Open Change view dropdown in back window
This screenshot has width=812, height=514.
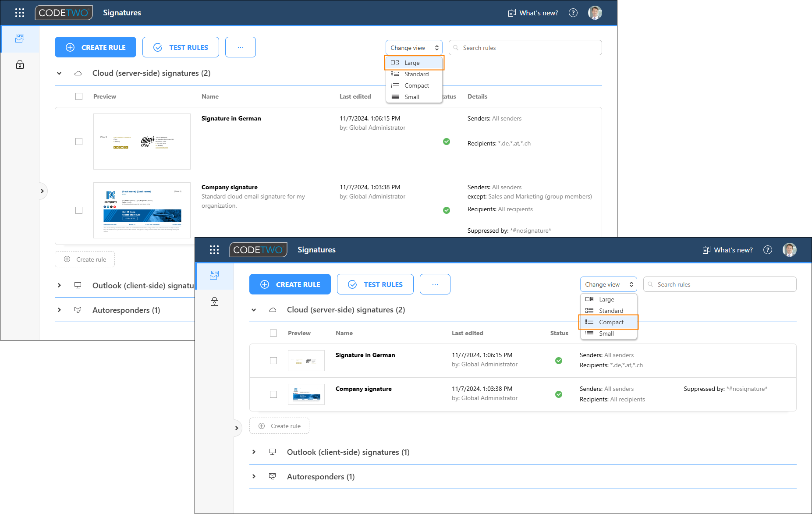click(x=414, y=48)
